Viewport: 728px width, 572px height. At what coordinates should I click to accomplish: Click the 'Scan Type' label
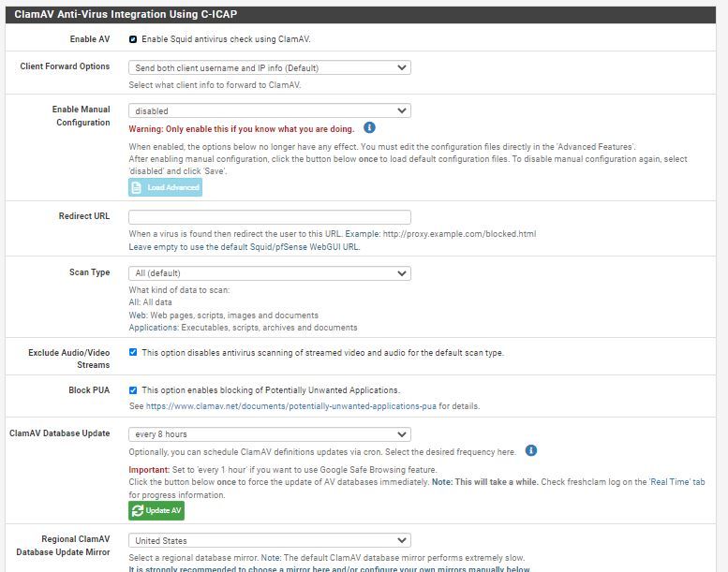(90, 272)
